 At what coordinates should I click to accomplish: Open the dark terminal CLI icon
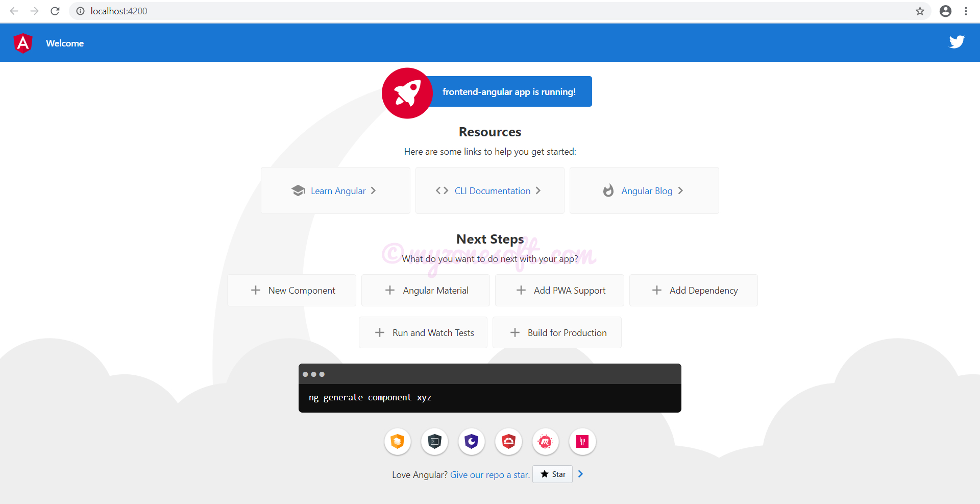click(x=434, y=441)
